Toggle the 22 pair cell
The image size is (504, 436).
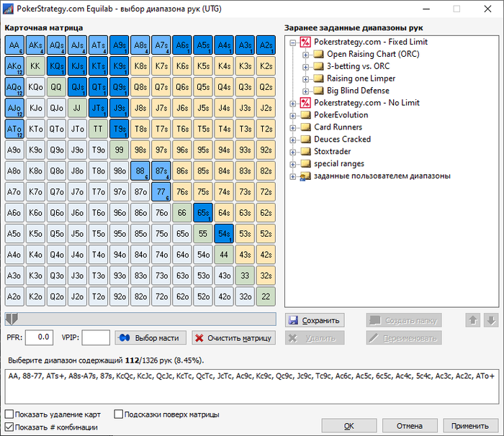[266, 296]
